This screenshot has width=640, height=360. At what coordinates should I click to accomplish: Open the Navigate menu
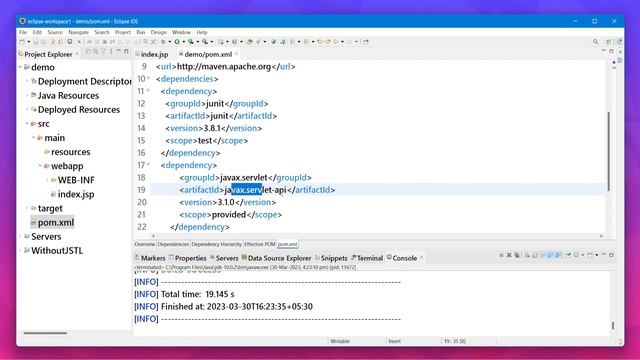coord(78,32)
